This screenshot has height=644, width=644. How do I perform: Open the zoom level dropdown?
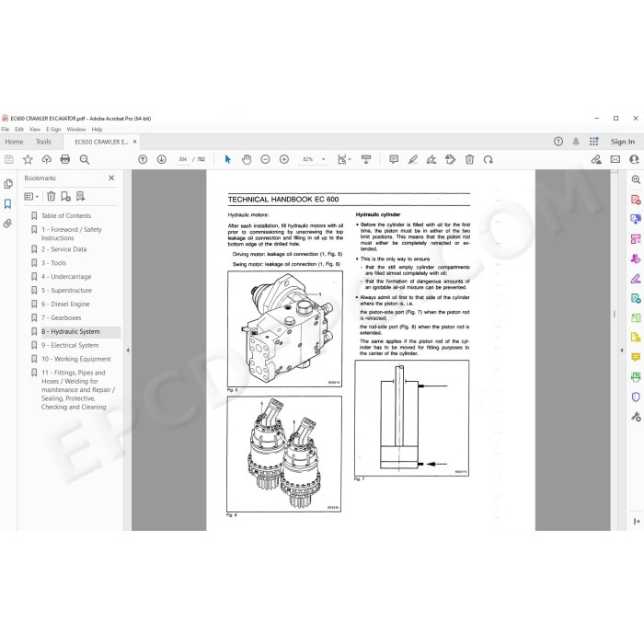[323, 159]
